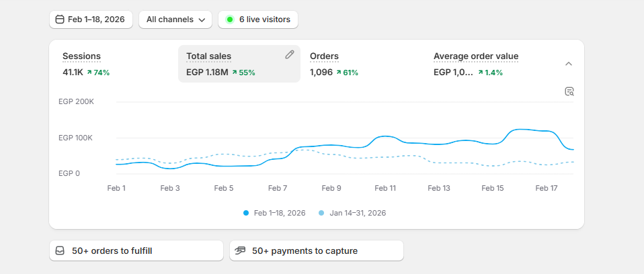Open 50+ orders to fulfill
This screenshot has height=274, width=644.
pos(136,250)
